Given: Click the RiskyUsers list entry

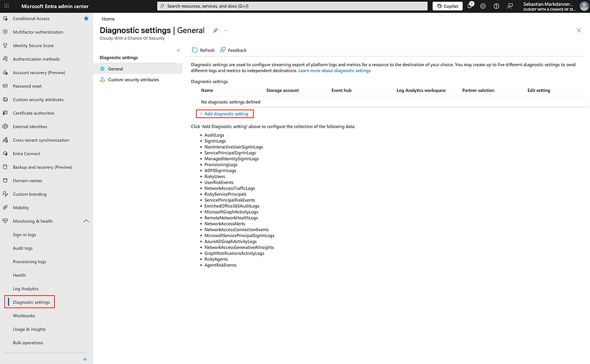Looking at the screenshot, I should (x=214, y=177).
